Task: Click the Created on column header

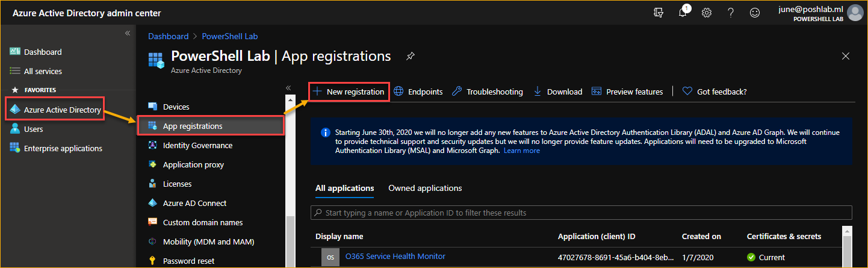Action: (701, 236)
